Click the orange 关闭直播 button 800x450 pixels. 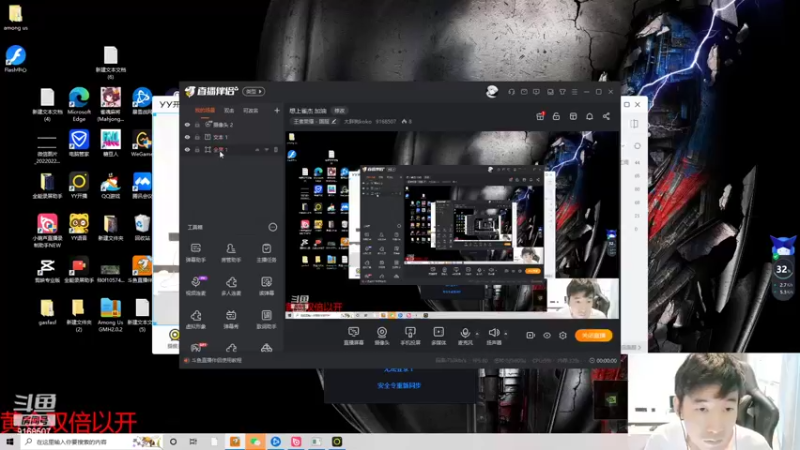click(x=594, y=335)
